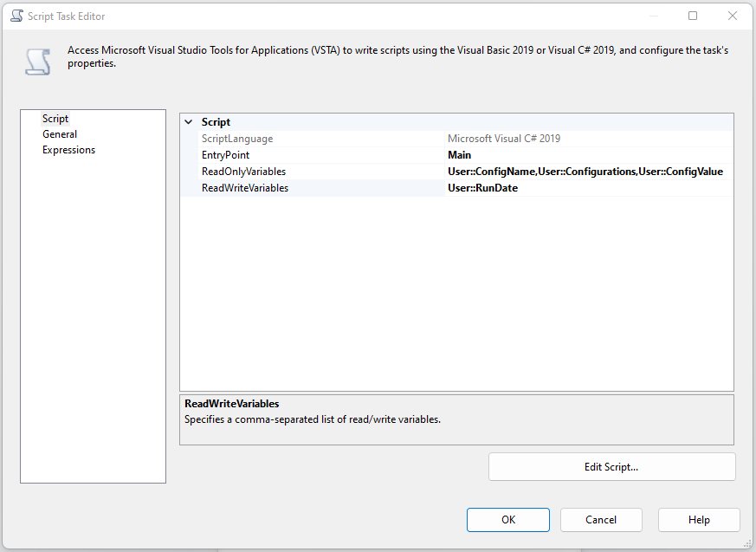Switch to the Expressions page
Image resolution: width=756 pixels, height=552 pixels.
[68, 150]
